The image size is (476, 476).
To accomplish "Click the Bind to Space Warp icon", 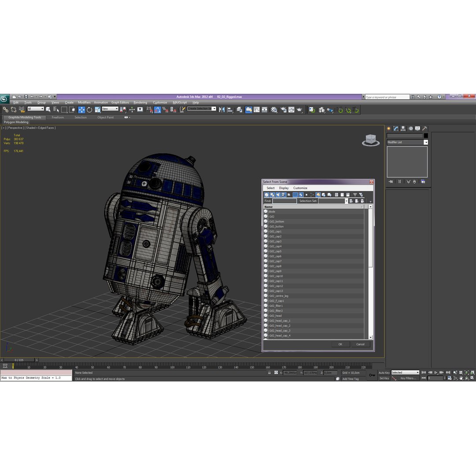I will click(22, 110).
